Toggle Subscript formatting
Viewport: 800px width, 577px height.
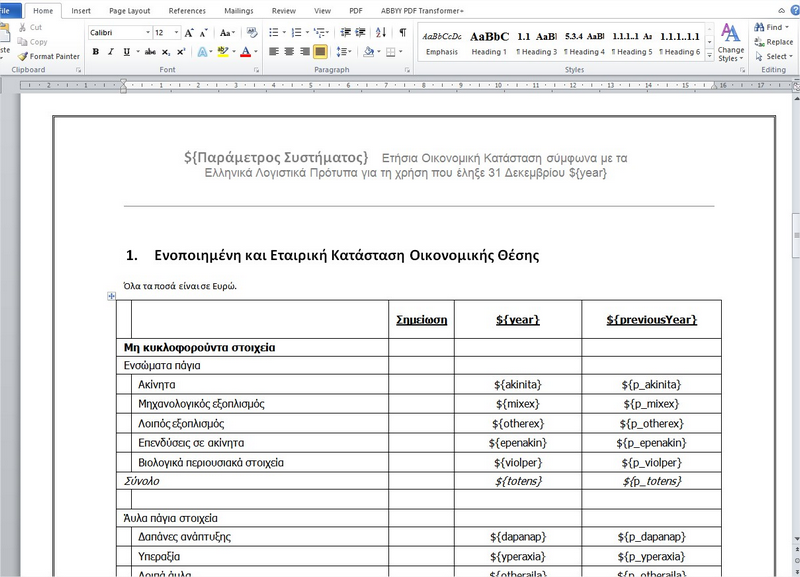pos(166,52)
